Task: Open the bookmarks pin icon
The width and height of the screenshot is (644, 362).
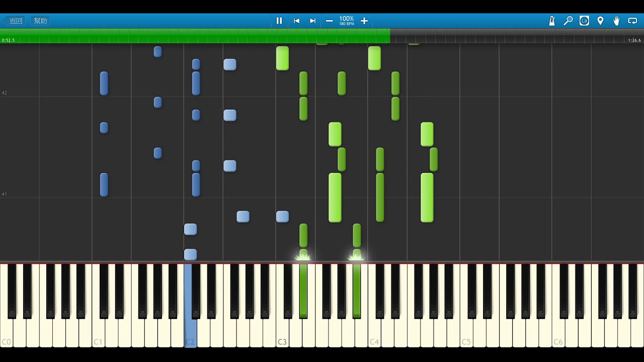Action: [600, 21]
